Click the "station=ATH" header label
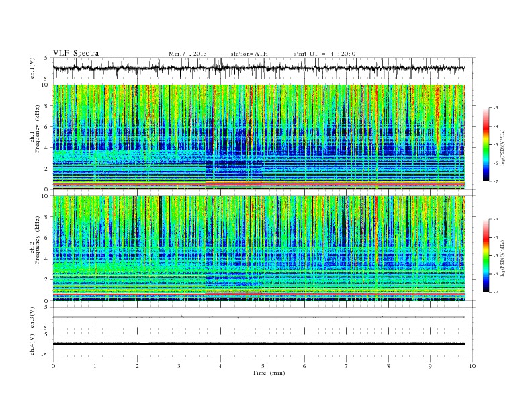 point(249,54)
